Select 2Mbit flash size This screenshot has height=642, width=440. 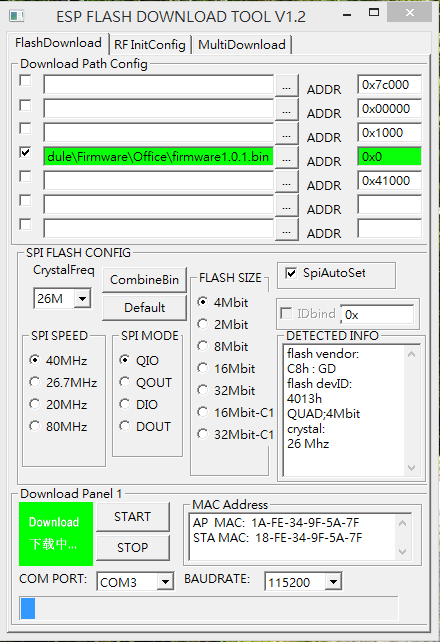(x=203, y=324)
